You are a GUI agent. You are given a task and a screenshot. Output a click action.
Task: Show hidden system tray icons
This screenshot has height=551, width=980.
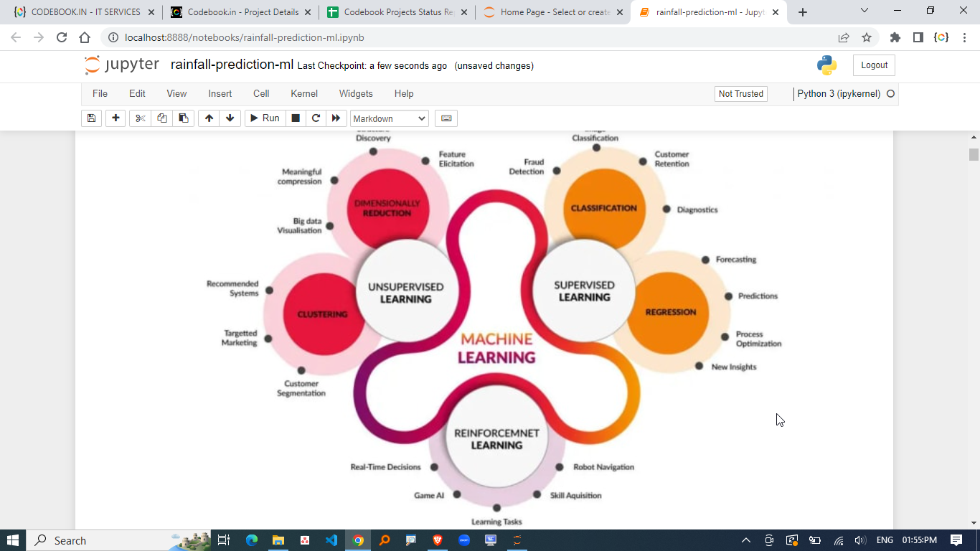[x=745, y=540]
